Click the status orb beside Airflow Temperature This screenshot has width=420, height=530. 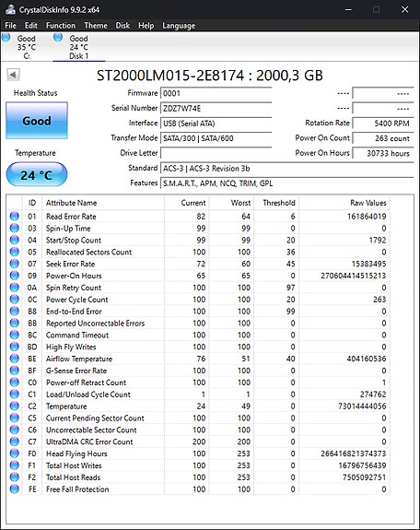tap(15, 359)
